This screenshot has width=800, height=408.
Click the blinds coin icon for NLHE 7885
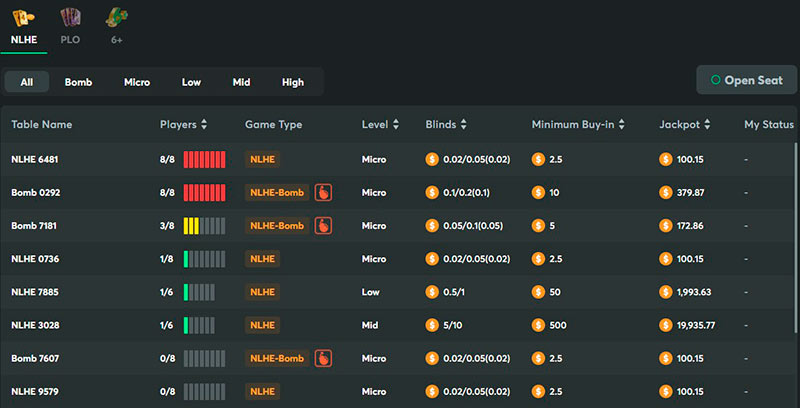(432, 292)
